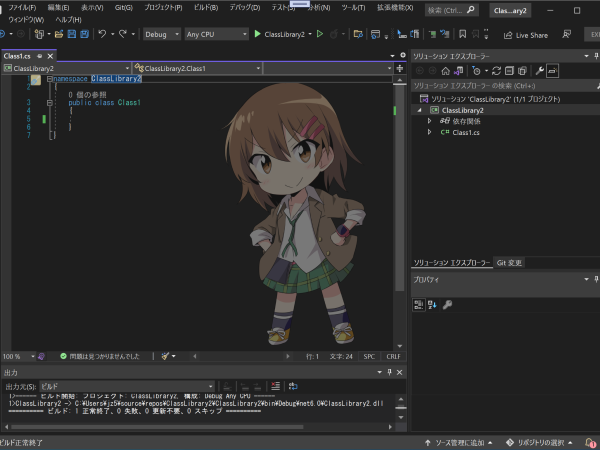The image size is (600, 450).
Task: Click Clear All icon in Output panel
Action: (x=276, y=386)
